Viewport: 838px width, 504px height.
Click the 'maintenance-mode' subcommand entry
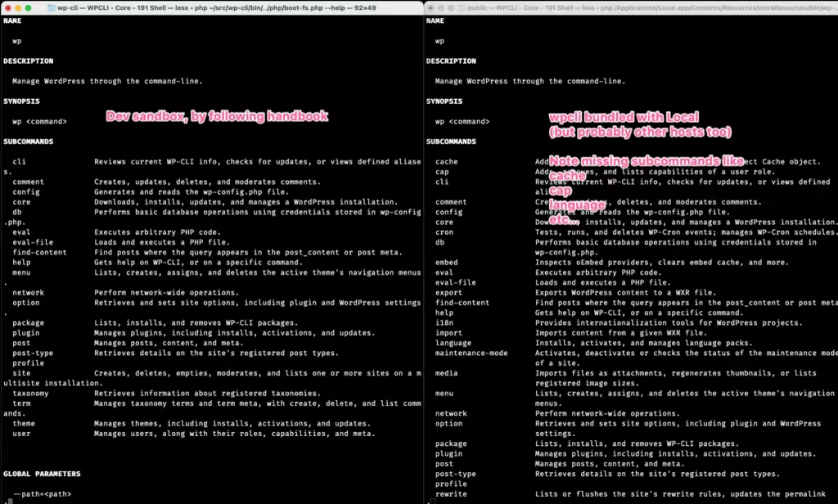pos(471,353)
